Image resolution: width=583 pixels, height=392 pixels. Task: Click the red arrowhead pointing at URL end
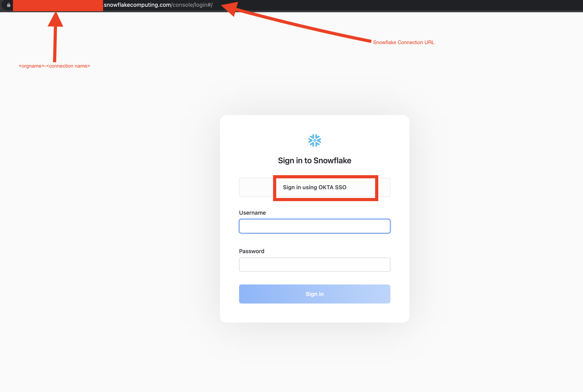[x=230, y=9]
